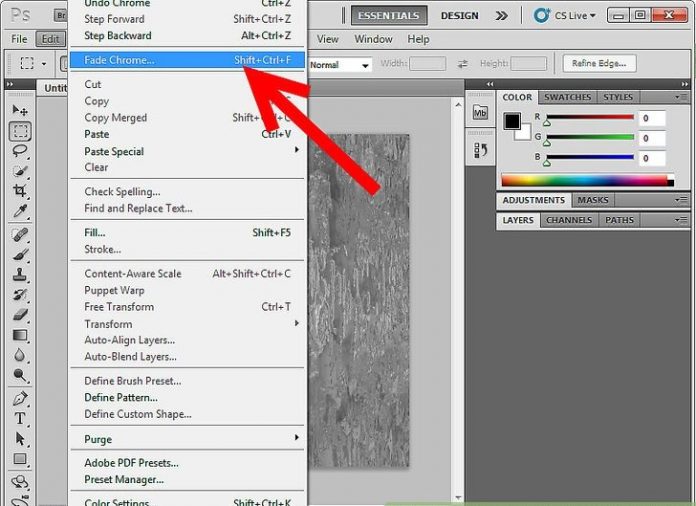
Task: Select the Pen tool
Action: (x=20, y=398)
